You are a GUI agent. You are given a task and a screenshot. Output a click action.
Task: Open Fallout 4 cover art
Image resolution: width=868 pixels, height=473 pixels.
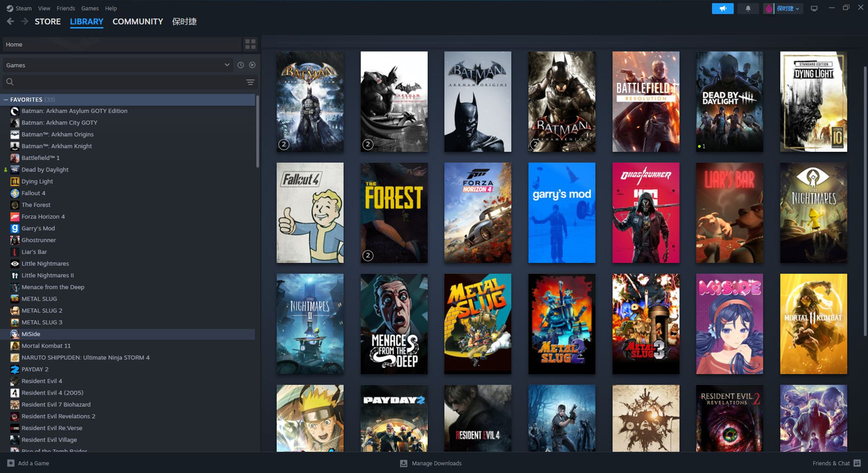(310, 213)
